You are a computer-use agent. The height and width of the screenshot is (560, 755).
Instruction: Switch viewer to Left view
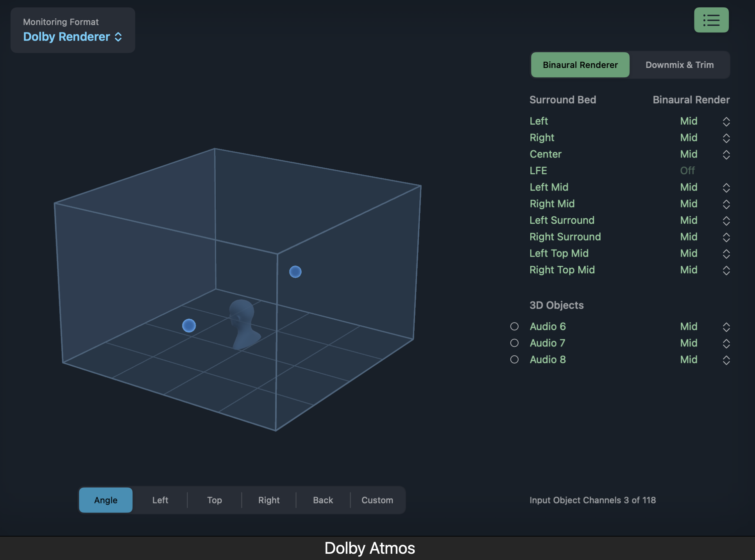pyautogui.click(x=160, y=500)
